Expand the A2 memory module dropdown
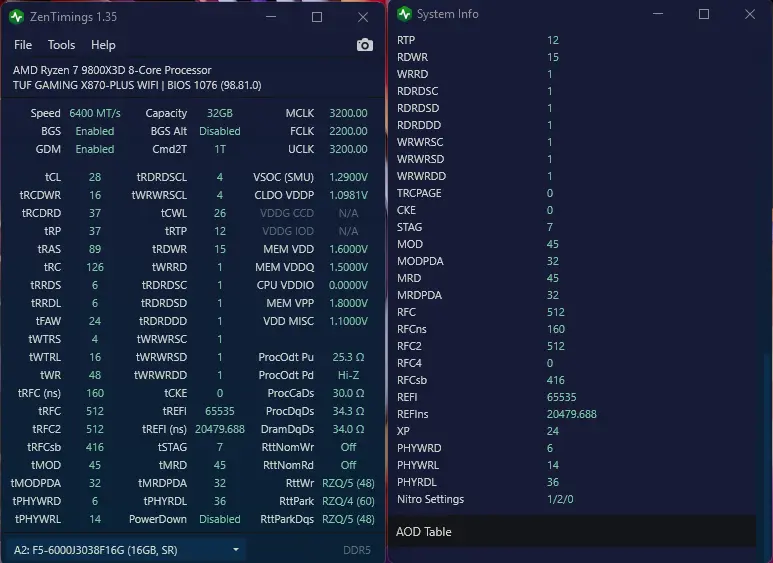This screenshot has height=563, width=773. tap(126, 550)
